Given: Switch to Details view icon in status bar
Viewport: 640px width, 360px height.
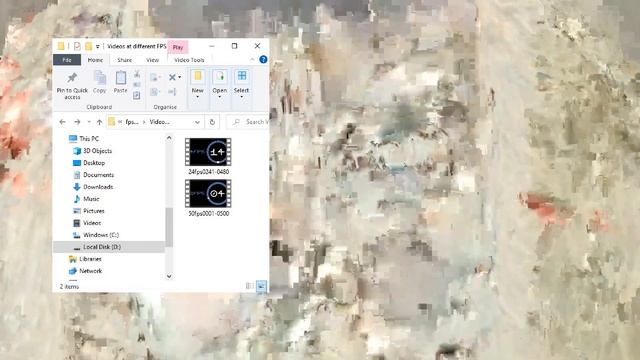Looking at the screenshot, I should tap(250, 286).
